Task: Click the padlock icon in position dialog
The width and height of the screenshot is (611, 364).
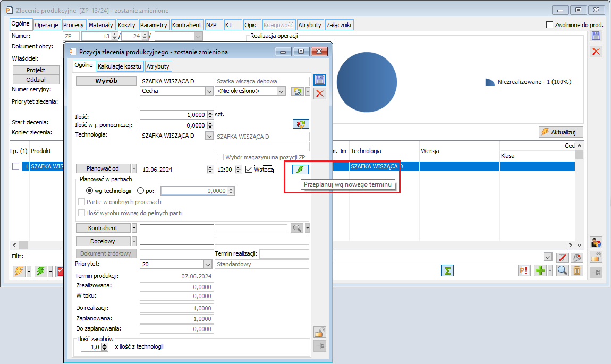Action: click(319, 333)
